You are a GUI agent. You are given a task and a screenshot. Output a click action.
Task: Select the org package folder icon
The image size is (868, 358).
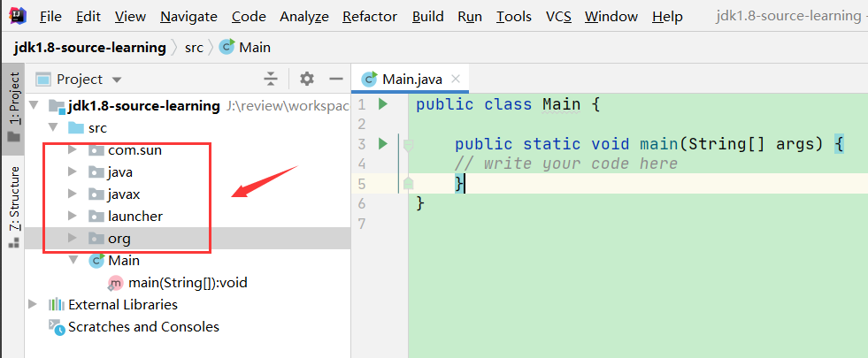tap(96, 239)
